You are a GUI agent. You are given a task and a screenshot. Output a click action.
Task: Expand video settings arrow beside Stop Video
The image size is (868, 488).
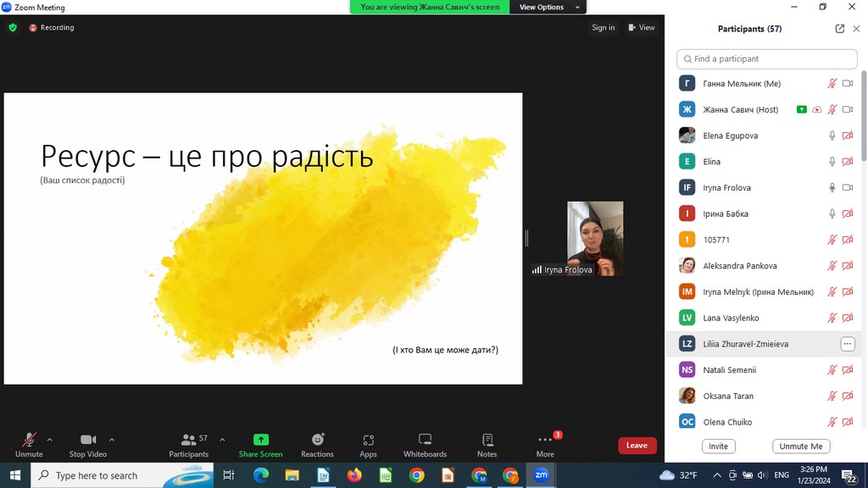click(x=112, y=440)
